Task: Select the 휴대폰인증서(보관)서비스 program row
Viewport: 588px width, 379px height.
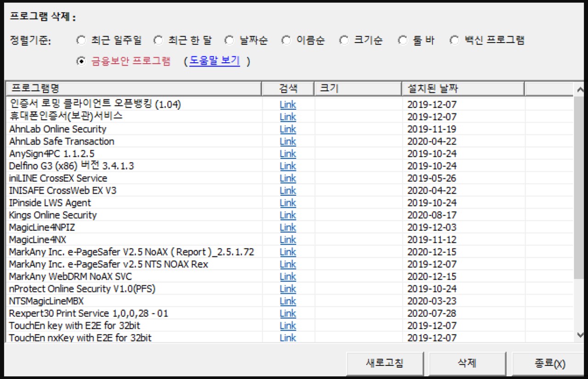Action: tap(66, 117)
